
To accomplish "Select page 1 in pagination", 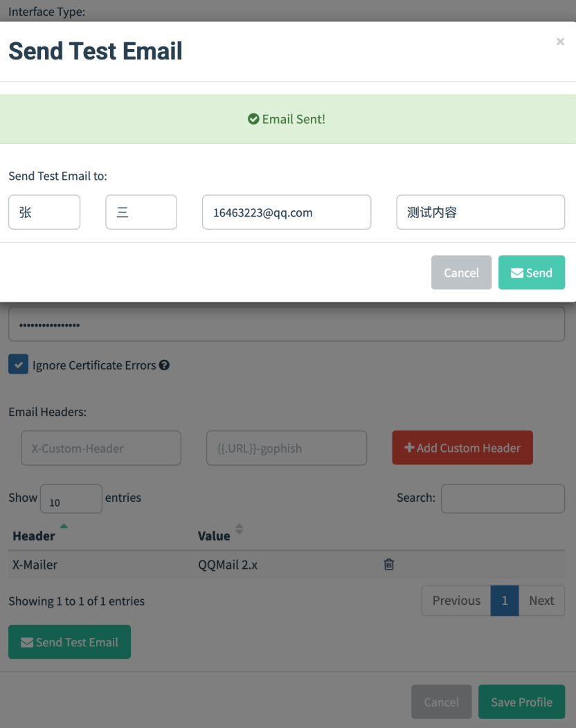I will (505, 600).
